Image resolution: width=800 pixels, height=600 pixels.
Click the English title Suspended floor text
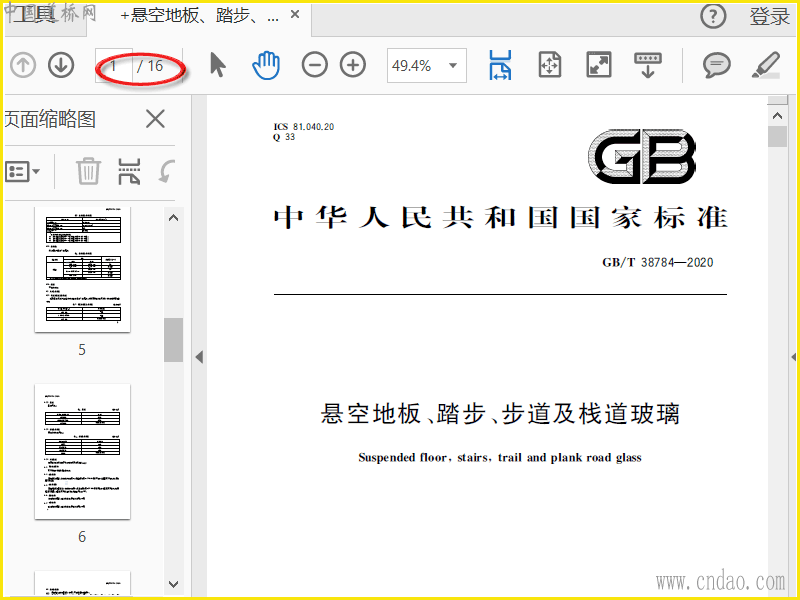[500, 457]
